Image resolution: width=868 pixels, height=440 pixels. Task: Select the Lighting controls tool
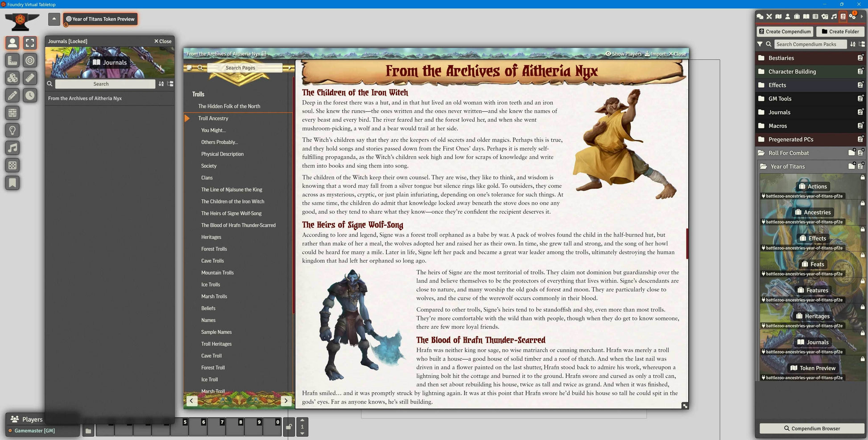[x=12, y=130]
